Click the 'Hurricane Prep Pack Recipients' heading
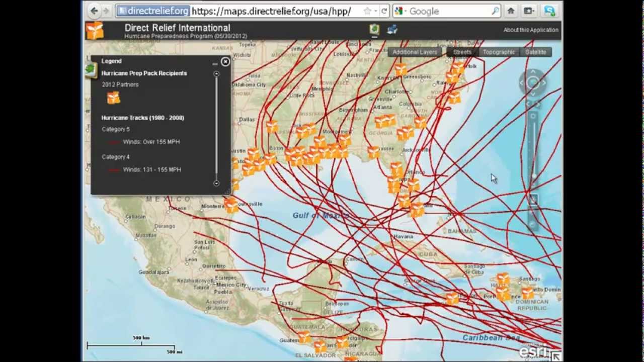644x362 pixels. pos(144,73)
